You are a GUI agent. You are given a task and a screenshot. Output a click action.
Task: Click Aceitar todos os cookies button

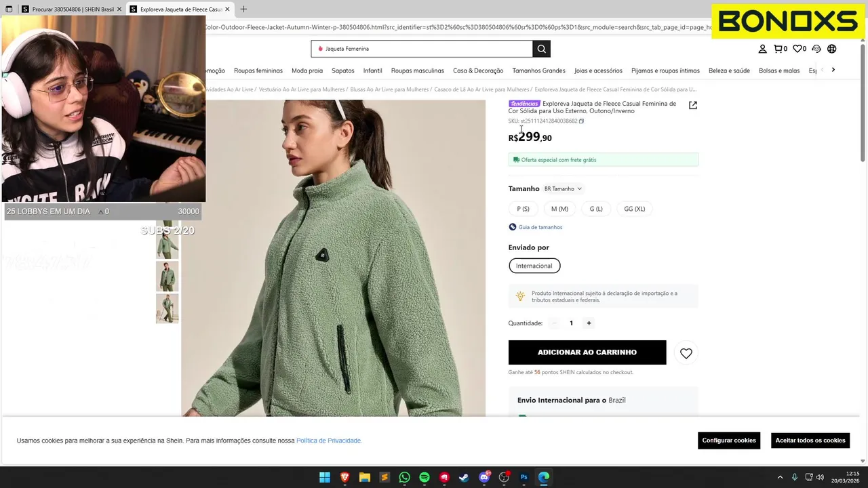click(810, 441)
